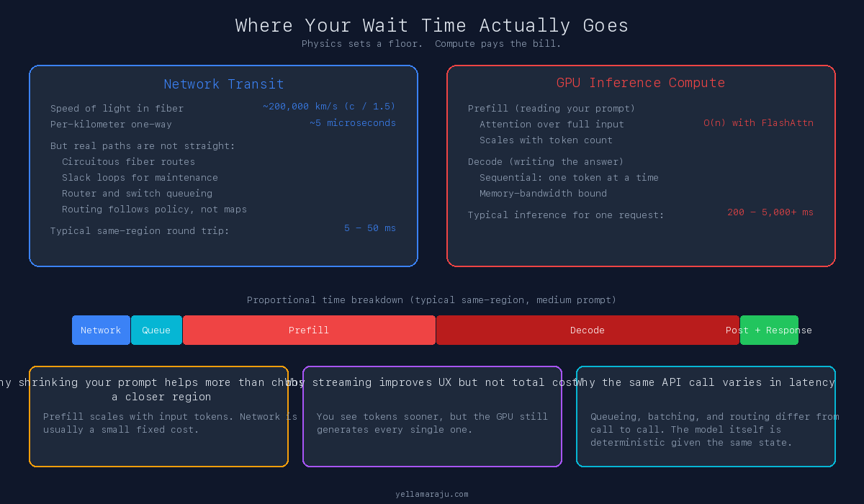Toggle the 5 - 50 ms round trip value
The height and width of the screenshot is (504, 864).
tap(370, 228)
